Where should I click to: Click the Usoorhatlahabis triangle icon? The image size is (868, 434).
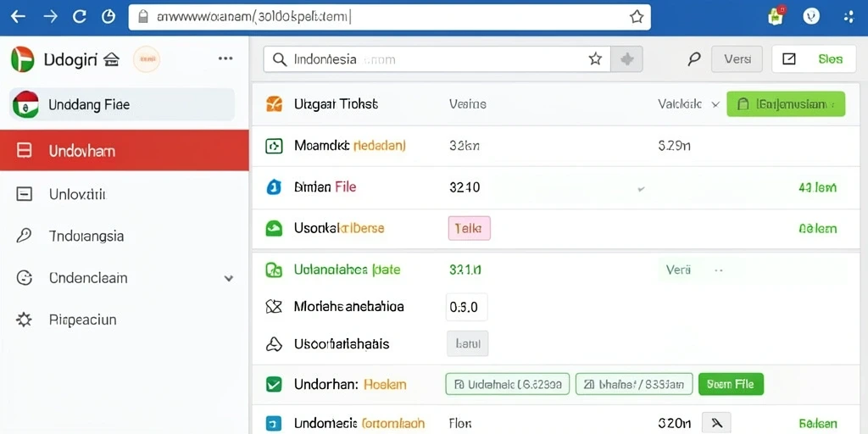click(x=274, y=344)
